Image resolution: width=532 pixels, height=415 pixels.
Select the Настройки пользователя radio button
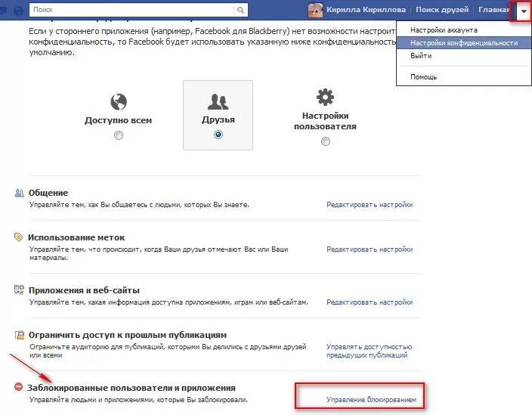(x=326, y=141)
